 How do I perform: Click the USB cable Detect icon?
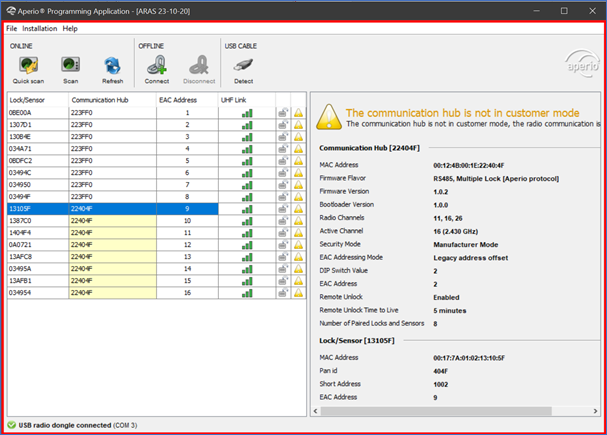(243, 65)
